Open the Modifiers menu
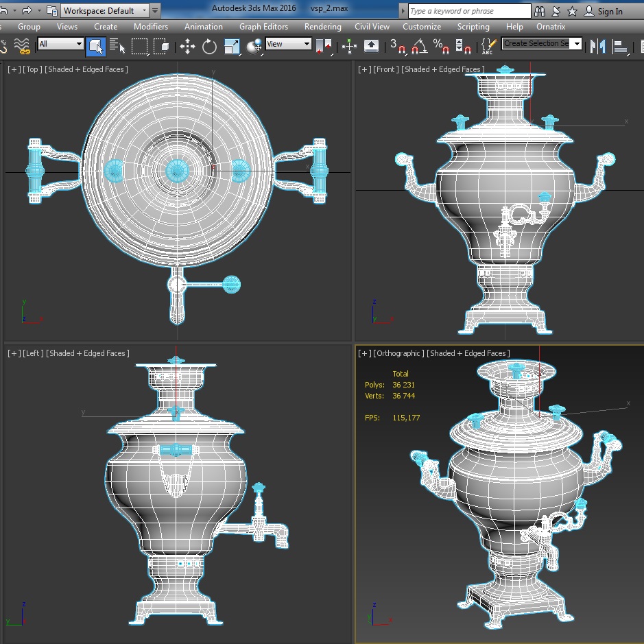This screenshot has height=644, width=644. coord(150,27)
